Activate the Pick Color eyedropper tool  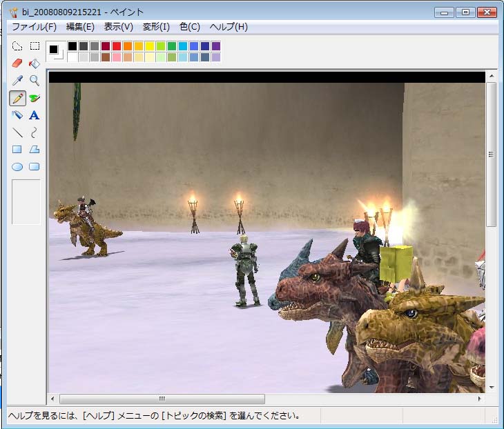tap(17, 80)
